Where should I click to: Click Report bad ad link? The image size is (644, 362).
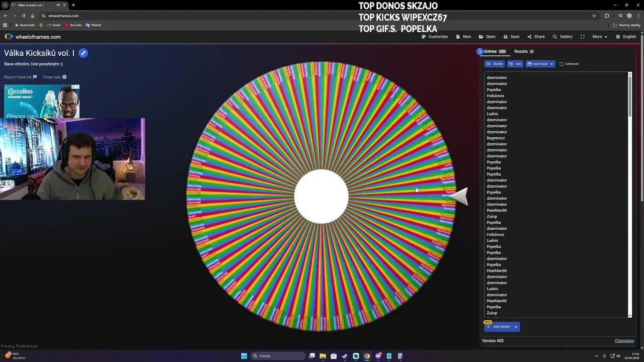[x=21, y=77]
